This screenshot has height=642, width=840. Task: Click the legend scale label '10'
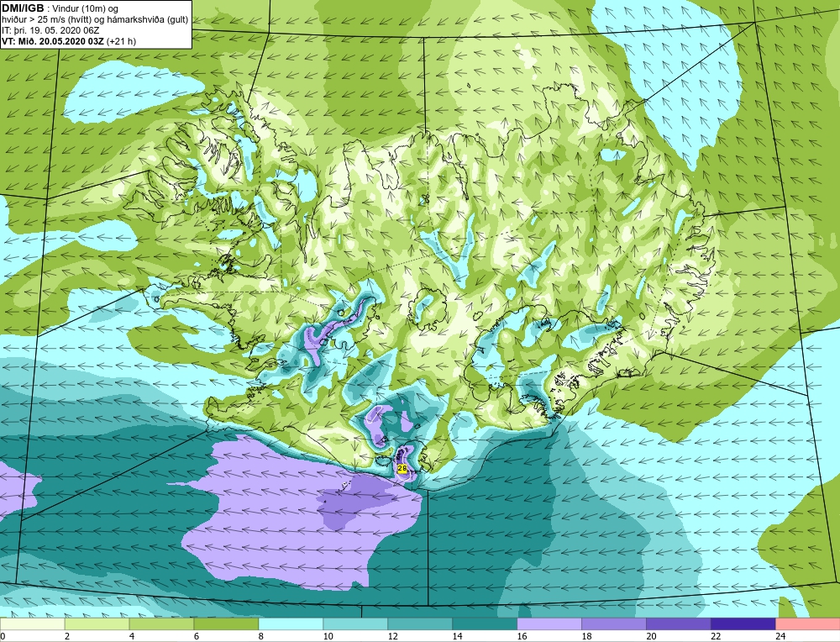[x=328, y=636]
